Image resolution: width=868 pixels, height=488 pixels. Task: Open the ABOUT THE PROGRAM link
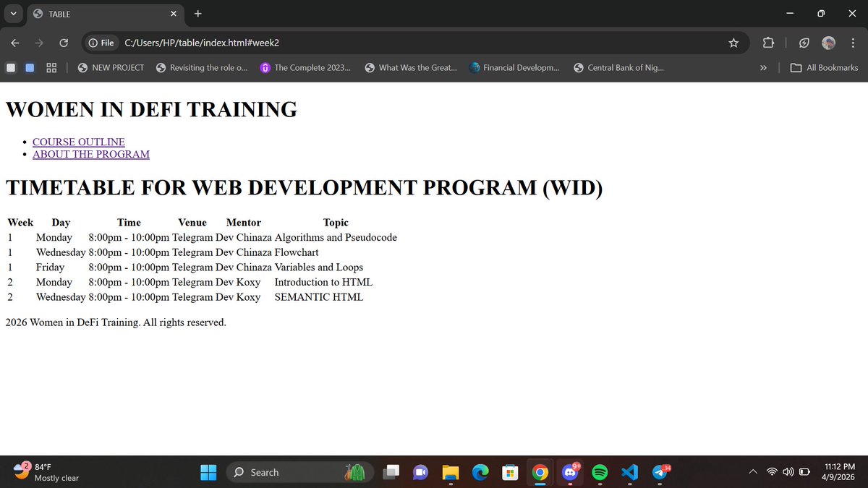(91, 154)
